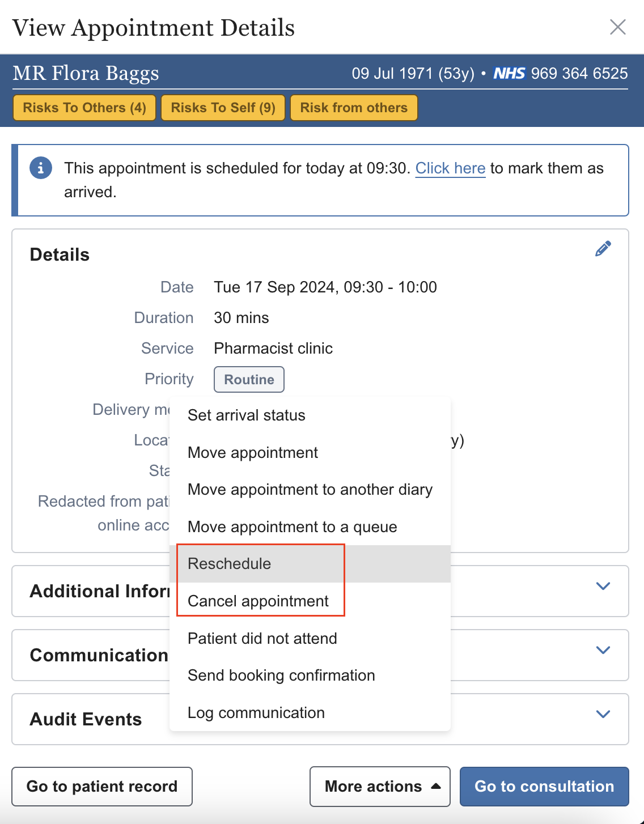Click the blue info icon in banner
The height and width of the screenshot is (824, 644).
[41, 168]
